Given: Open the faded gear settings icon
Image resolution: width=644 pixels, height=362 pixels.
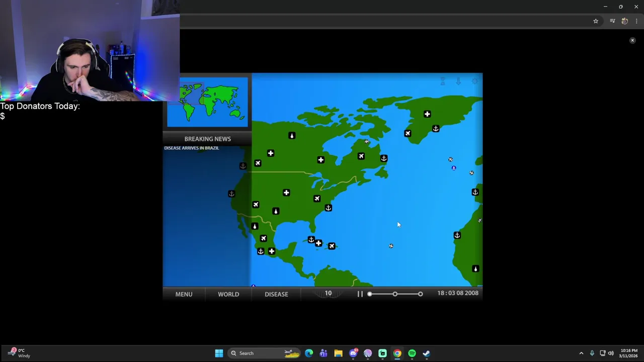Looking at the screenshot, I should (474, 81).
